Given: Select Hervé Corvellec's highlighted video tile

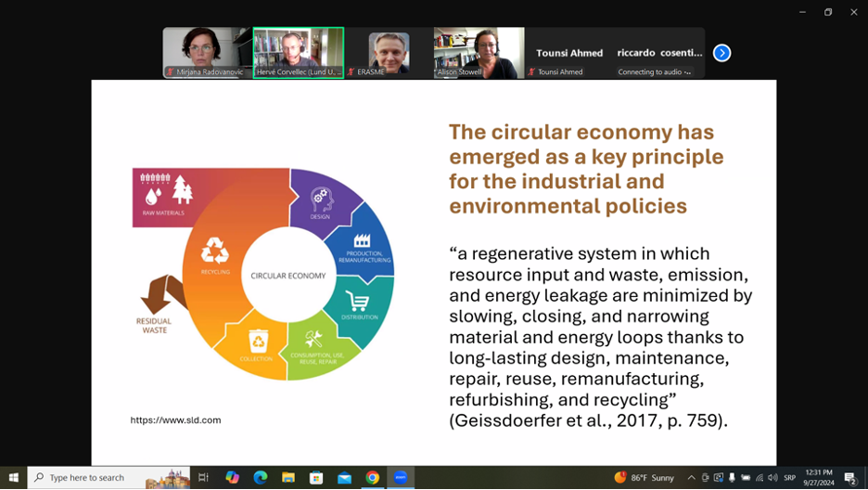Looking at the screenshot, I should (298, 52).
